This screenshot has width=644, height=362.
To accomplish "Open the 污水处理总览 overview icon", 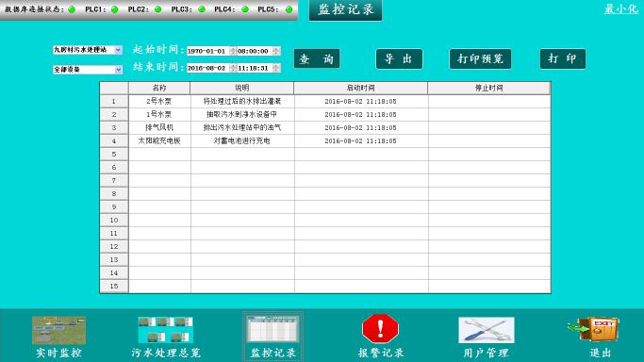I will [166, 330].
